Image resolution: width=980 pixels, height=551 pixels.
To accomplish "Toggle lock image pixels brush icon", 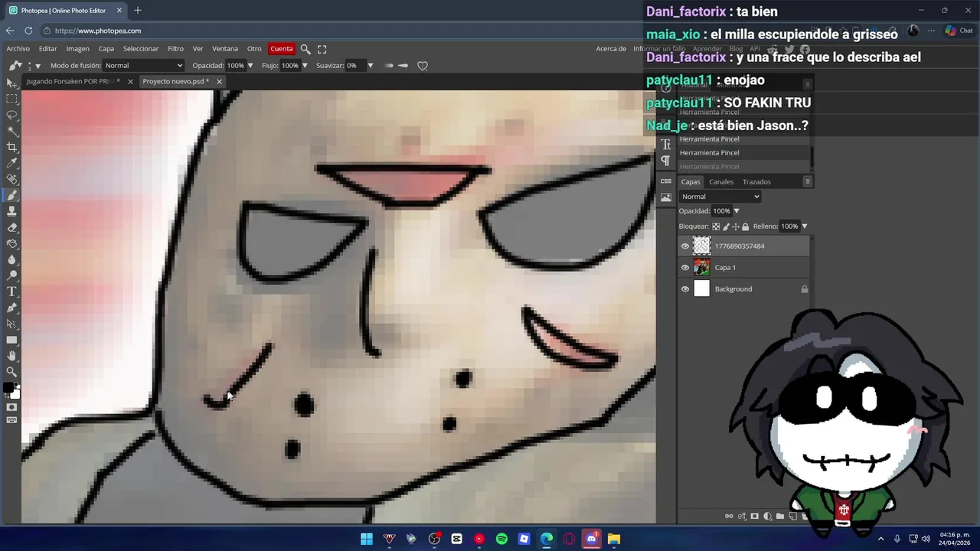I will pyautogui.click(x=726, y=227).
